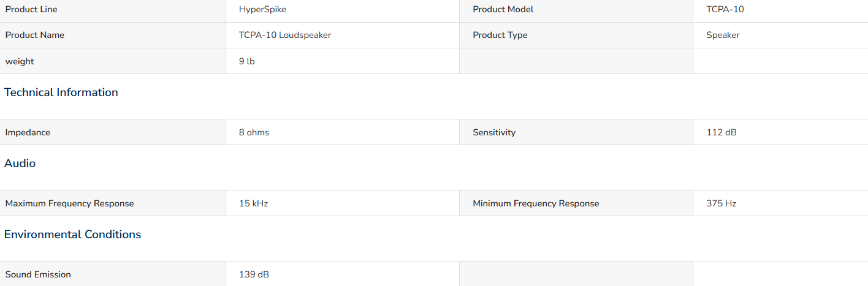The height and width of the screenshot is (286, 868).
Task: Click the 375 Hz minimum frequency value
Action: (721, 203)
